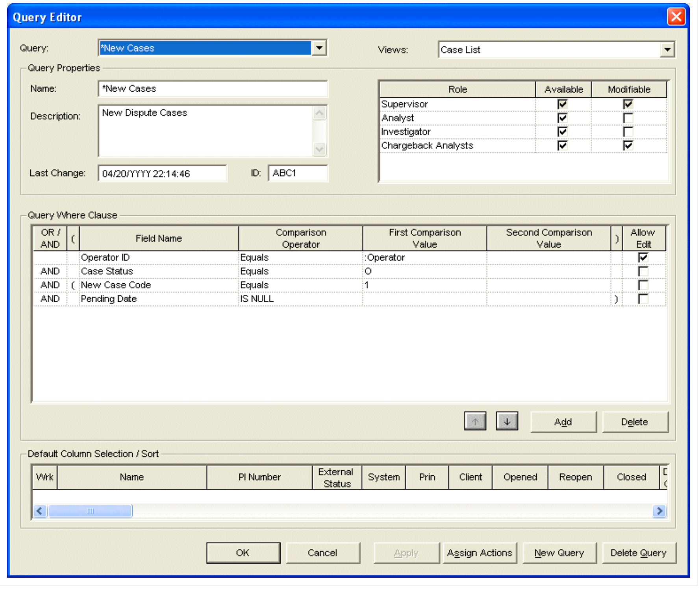The width and height of the screenshot is (700, 606).
Task: Open Assign Actions
Action: pos(480,552)
